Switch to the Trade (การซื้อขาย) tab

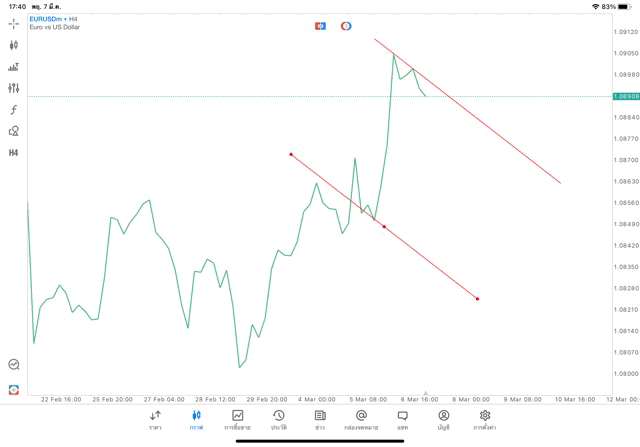(238, 420)
